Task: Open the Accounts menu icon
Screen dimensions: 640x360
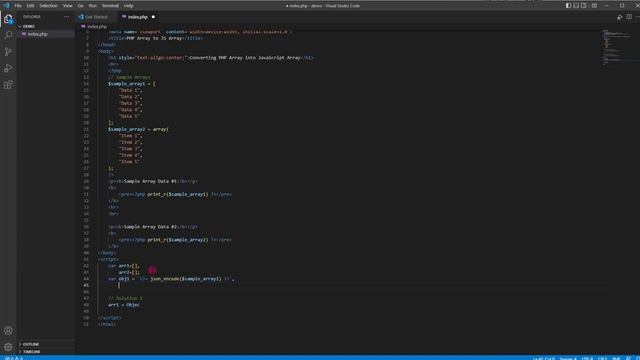Action: pos(8,331)
